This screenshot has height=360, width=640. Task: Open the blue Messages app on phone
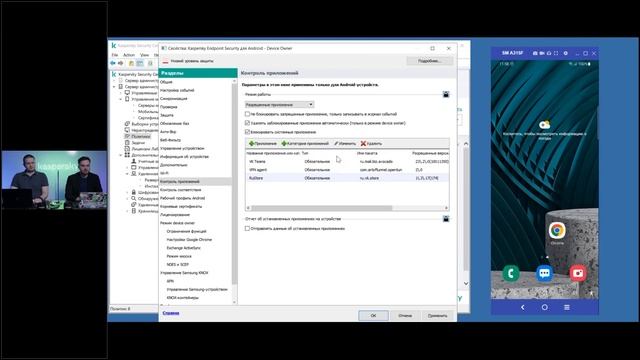click(544, 273)
